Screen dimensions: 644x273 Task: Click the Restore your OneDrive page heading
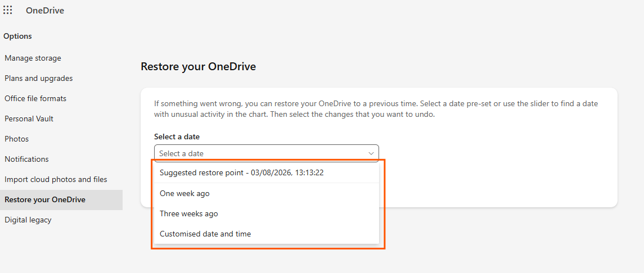(199, 66)
